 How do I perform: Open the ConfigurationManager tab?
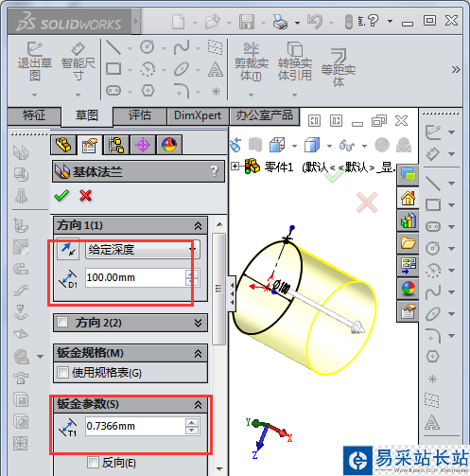[x=116, y=145]
